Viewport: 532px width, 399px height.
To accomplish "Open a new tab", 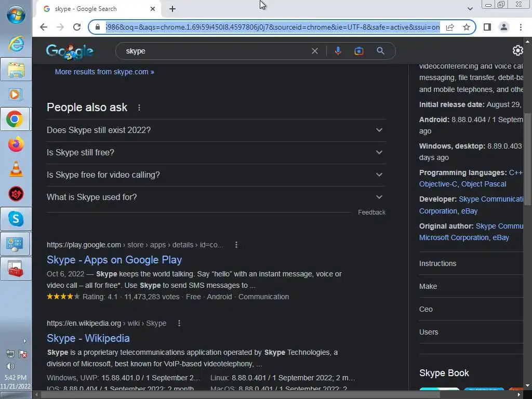I will coord(172,9).
